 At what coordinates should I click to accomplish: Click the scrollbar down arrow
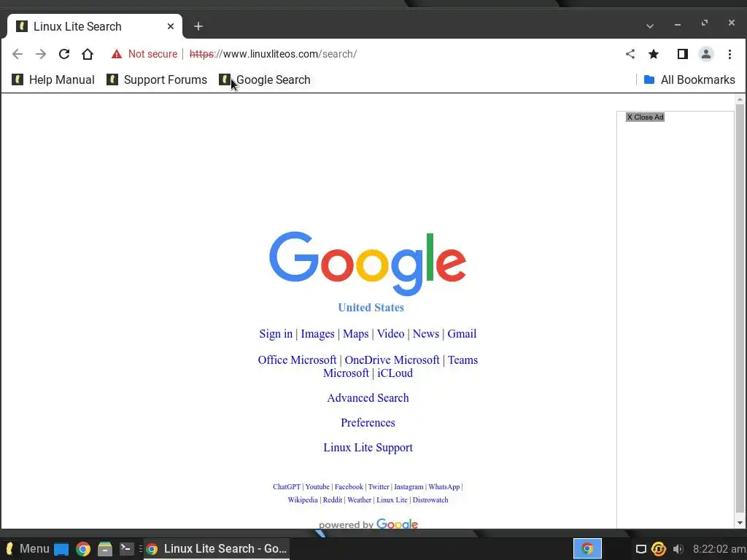(740, 523)
